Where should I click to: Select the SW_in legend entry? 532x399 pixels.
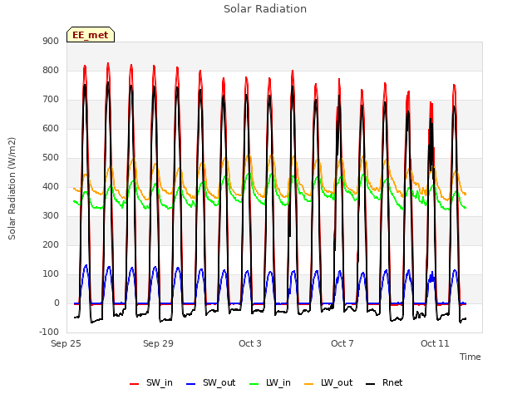click(x=151, y=382)
